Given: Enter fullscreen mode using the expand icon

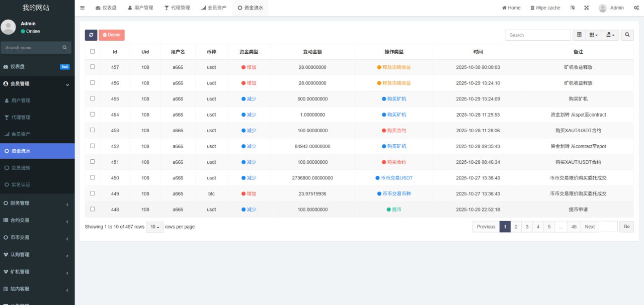Looking at the screenshot, I should point(586,8).
